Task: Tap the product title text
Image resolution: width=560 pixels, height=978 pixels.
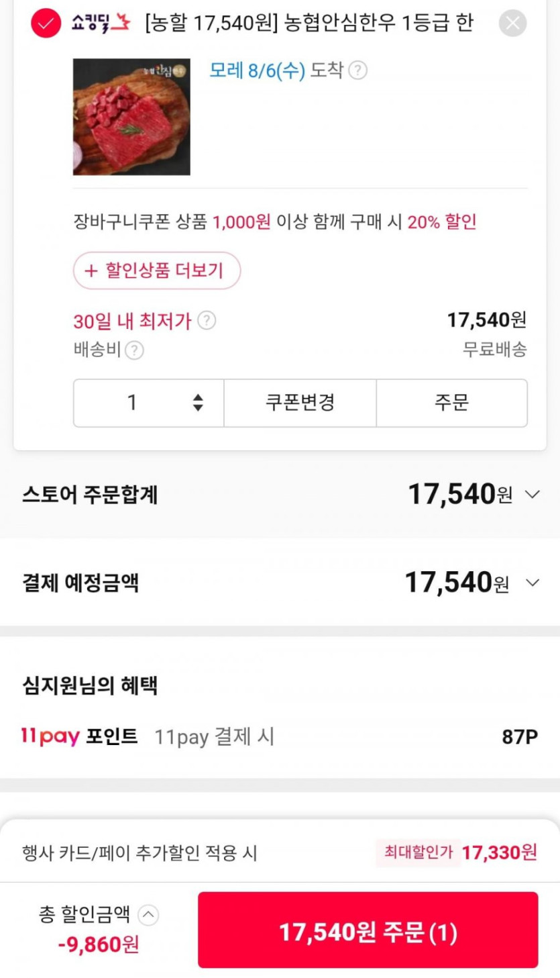Action: (309, 23)
